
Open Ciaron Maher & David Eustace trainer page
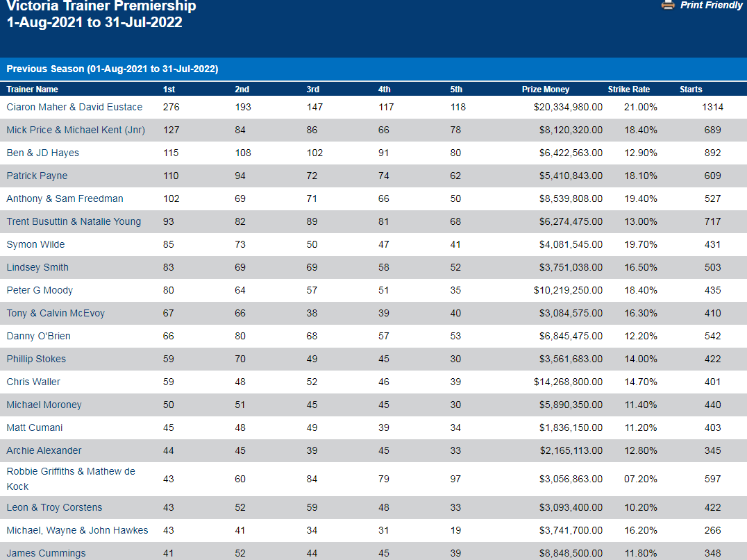pyautogui.click(x=74, y=107)
